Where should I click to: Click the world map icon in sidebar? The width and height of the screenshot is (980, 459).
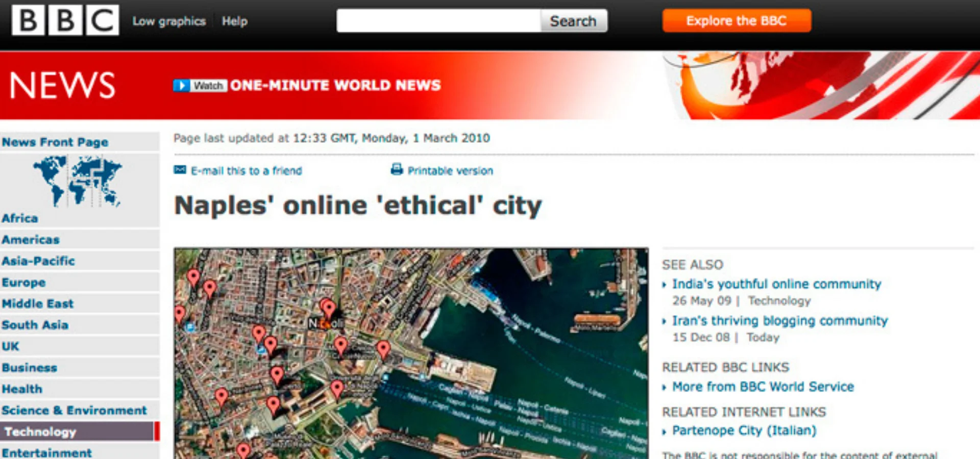click(77, 181)
